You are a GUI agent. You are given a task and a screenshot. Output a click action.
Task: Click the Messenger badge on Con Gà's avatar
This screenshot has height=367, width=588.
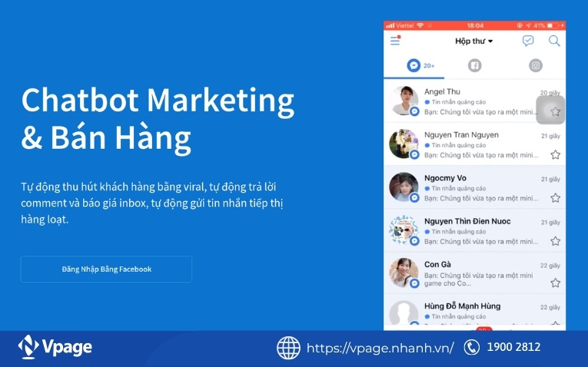pyautogui.click(x=414, y=283)
